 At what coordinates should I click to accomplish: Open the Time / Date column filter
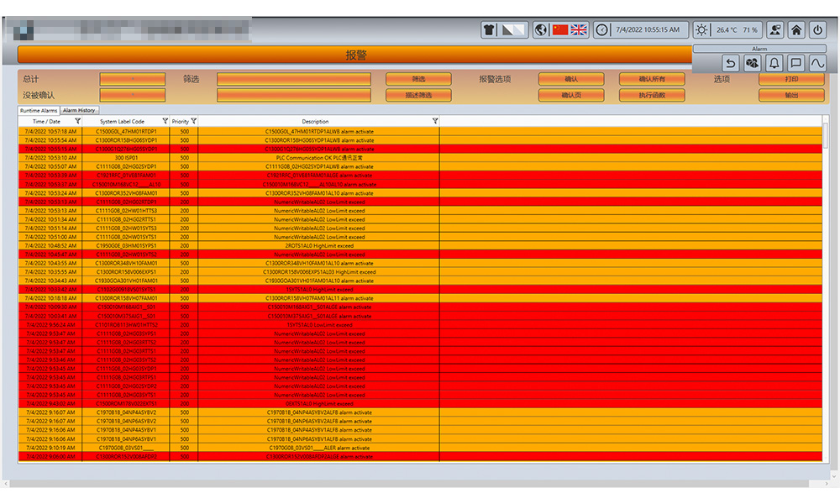(77, 122)
